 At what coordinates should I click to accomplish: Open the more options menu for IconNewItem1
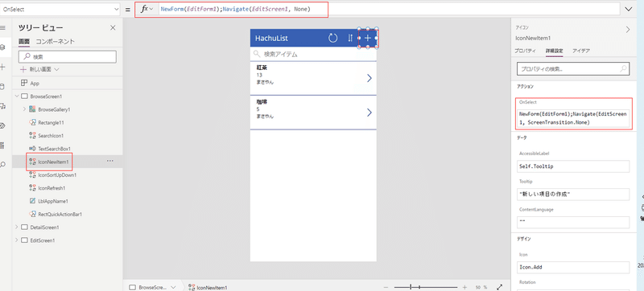point(110,161)
